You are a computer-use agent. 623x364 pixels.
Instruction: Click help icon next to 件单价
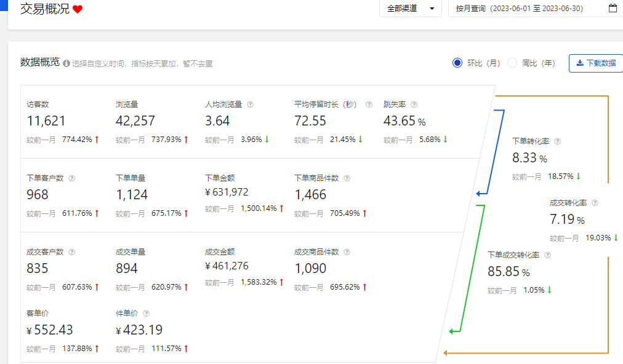(x=146, y=314)
